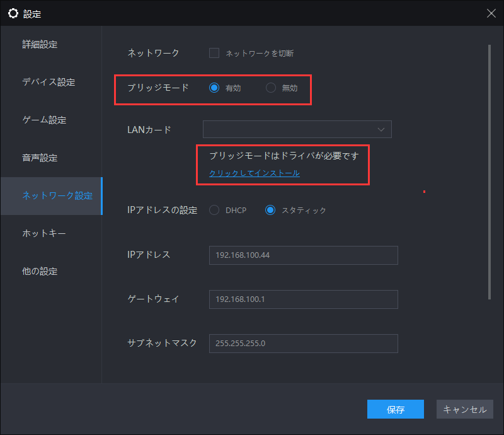Choose スタティック radio button

tap(270, 210)
